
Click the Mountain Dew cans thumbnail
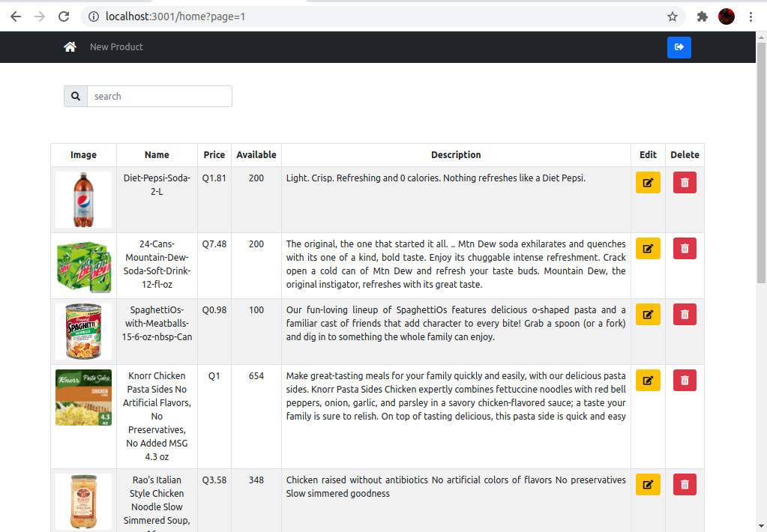84,266
